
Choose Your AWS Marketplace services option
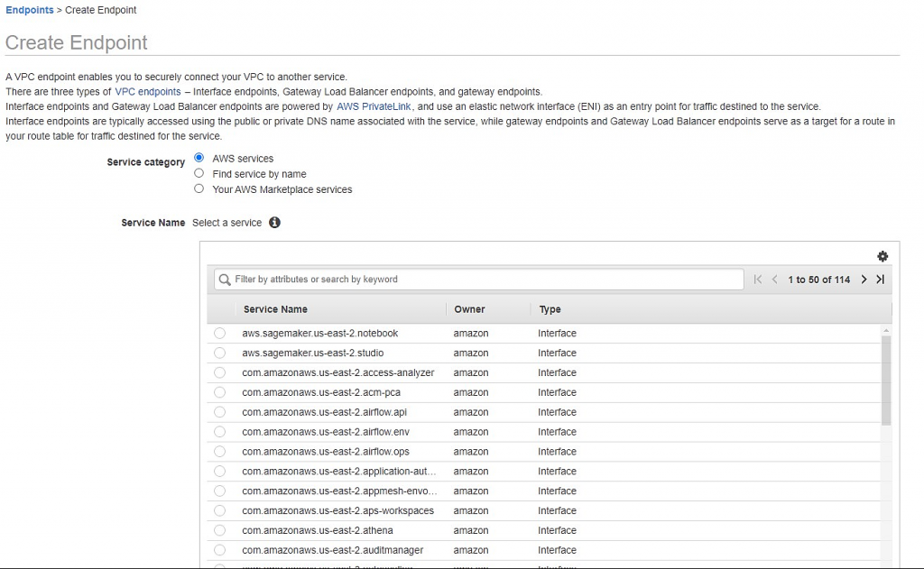tap(199, 188)
